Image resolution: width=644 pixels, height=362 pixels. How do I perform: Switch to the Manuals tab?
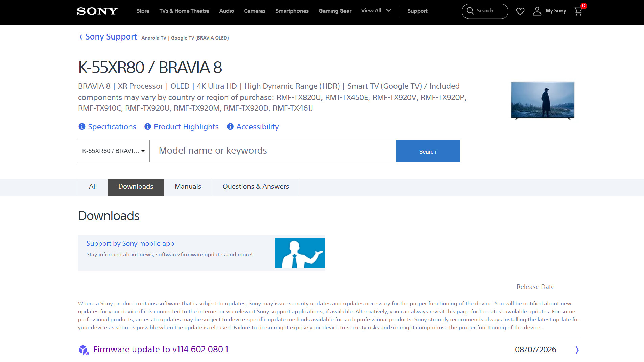click(188, 187)
